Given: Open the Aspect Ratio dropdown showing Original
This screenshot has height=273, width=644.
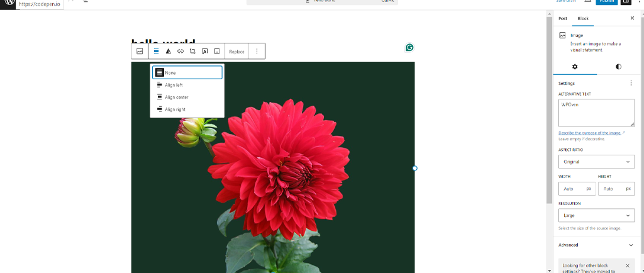Looking at the screenshot, I should click(x=596, y=162).
